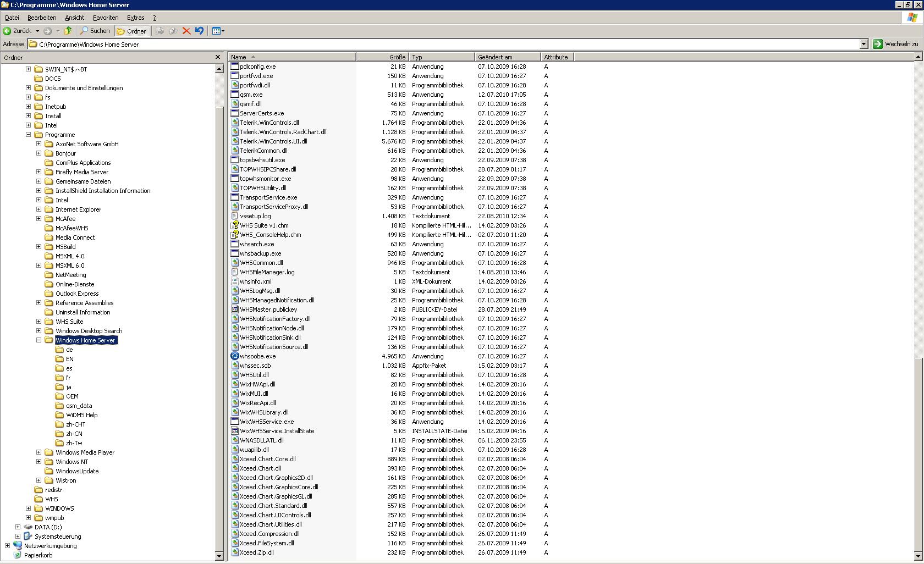Click the file list scroll down arrow

pyautogui.click(x=918, y=556)
